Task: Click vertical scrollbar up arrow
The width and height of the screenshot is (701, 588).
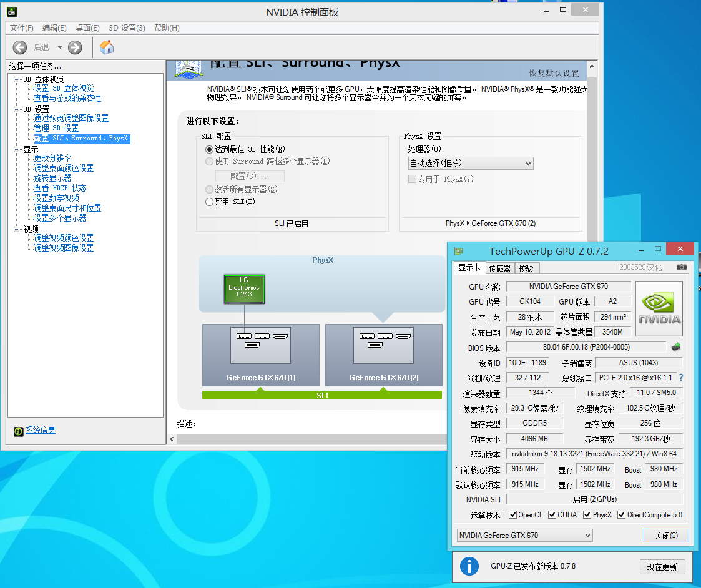Action: 592,66
